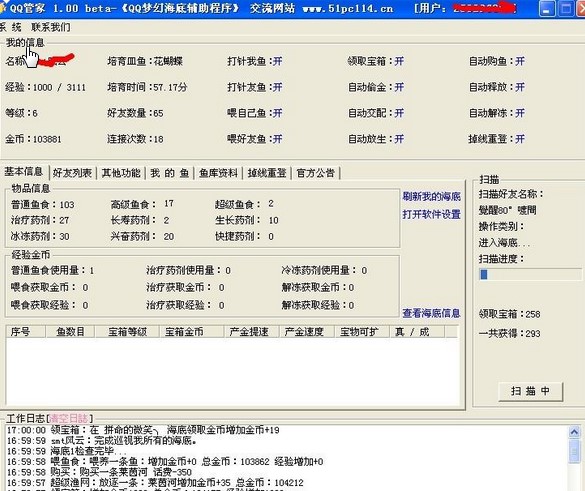This screenshot has height=491, width=585.
Task: Click 领取宝箱 count 258 in scan panel
Action: 533,314
